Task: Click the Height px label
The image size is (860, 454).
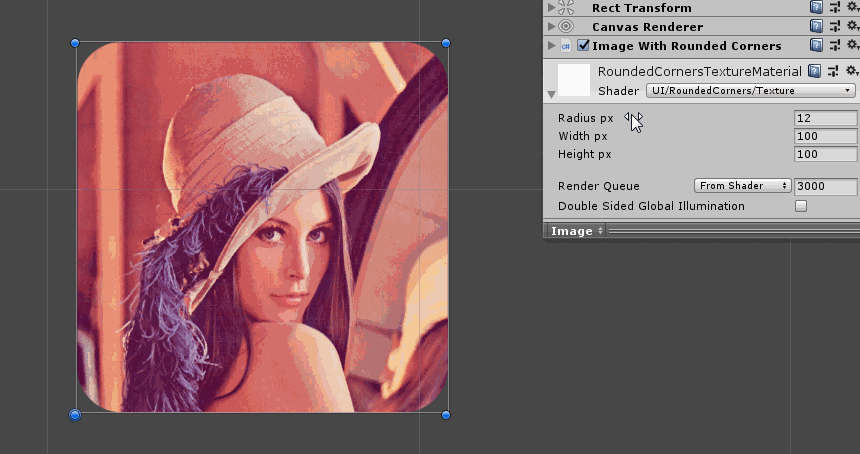Action: (585, 154)
